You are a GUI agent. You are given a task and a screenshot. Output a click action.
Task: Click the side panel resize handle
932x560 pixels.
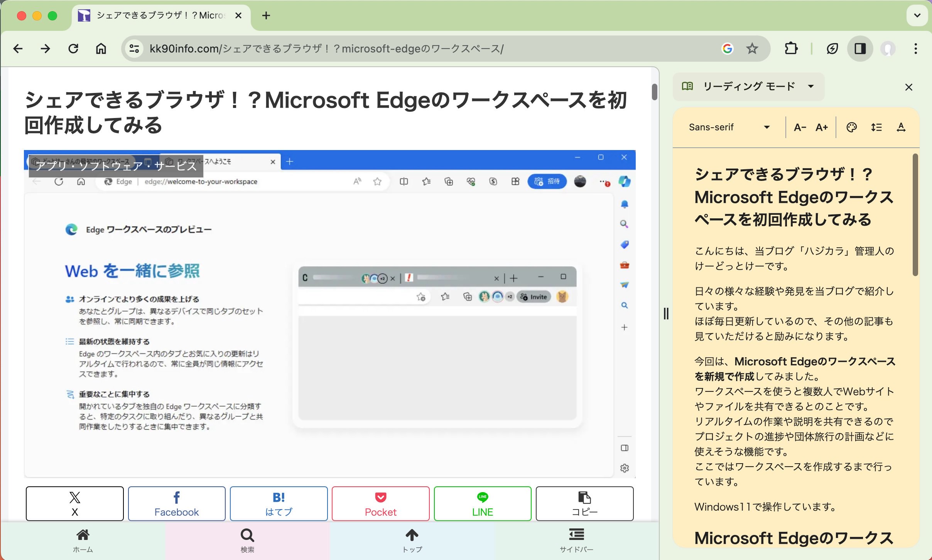[666, 314]
